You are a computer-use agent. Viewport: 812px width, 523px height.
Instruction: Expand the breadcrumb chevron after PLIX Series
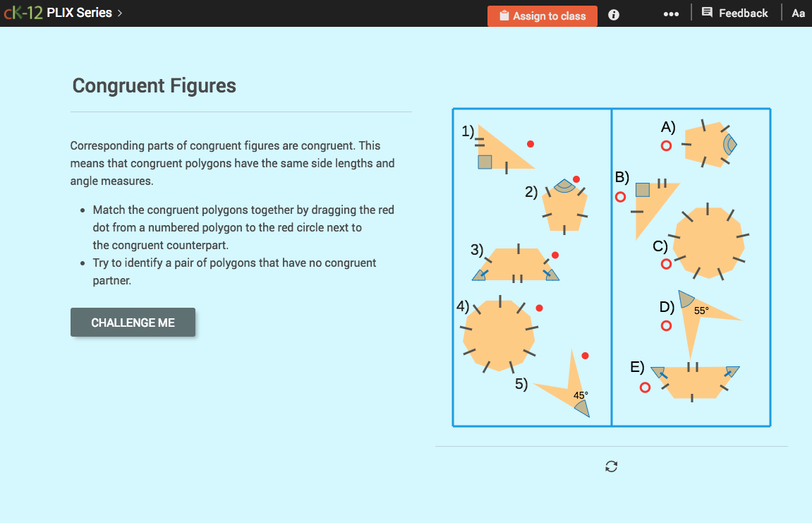point(119,12)
